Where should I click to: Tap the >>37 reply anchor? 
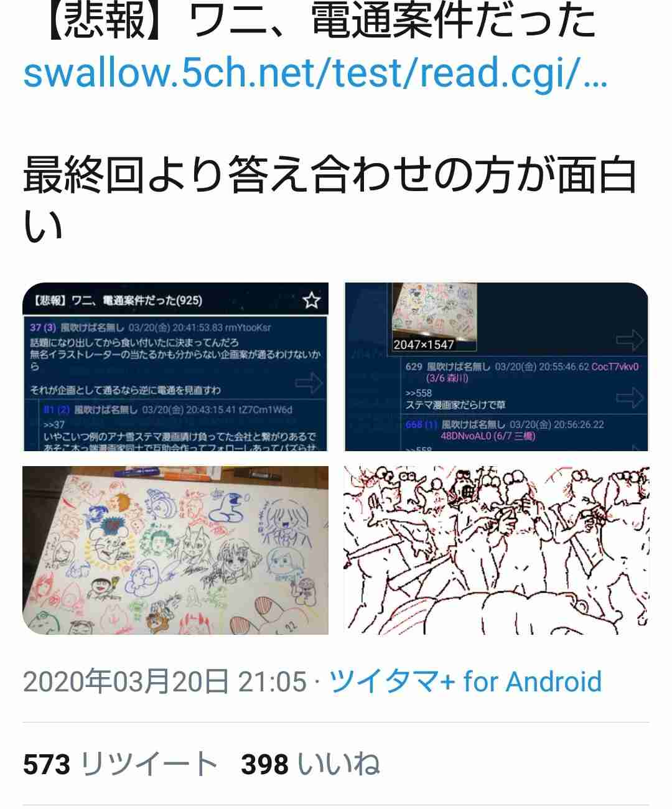point(54,425)
